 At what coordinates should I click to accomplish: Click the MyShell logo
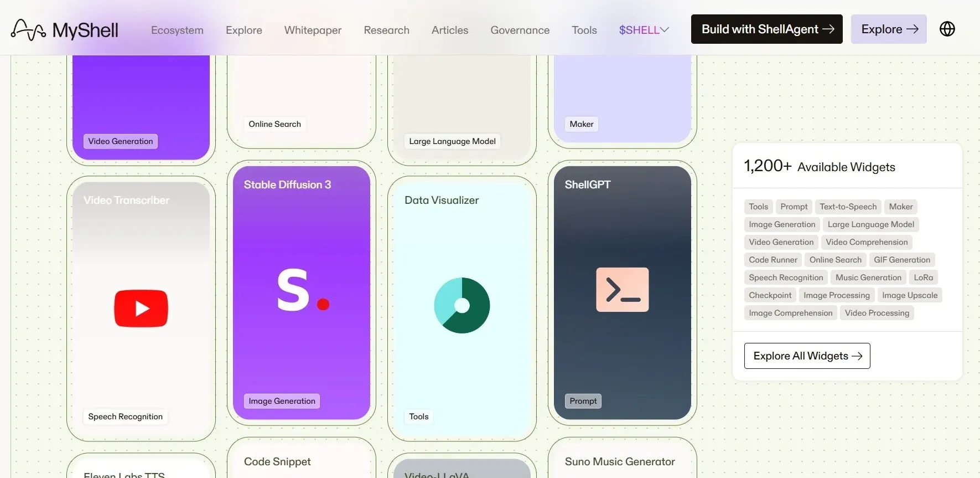65,30
